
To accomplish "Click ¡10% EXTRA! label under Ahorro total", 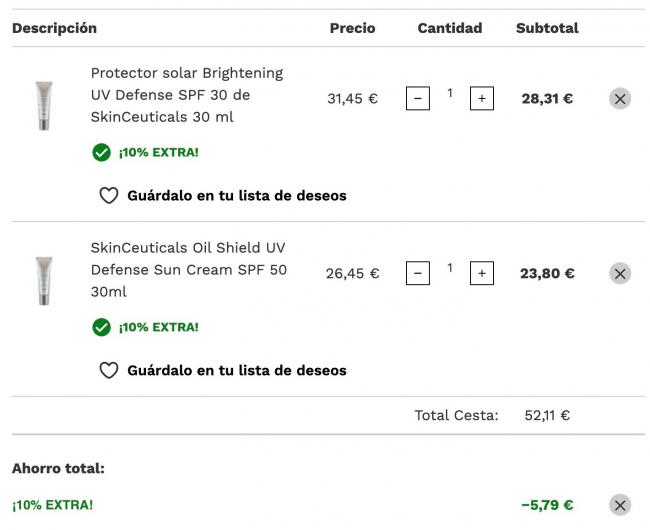I will (53, 505).
